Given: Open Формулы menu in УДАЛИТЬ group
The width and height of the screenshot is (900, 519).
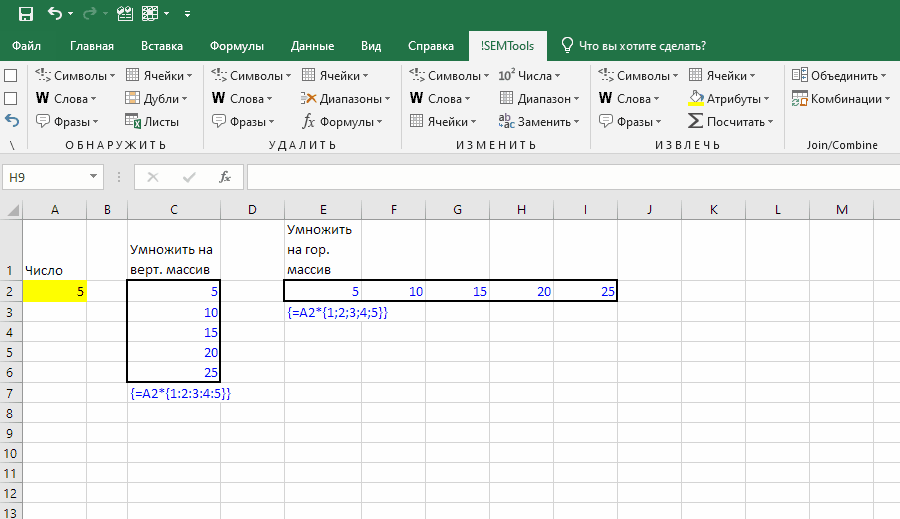Looking at the screenshot, I should click(342, 122).
